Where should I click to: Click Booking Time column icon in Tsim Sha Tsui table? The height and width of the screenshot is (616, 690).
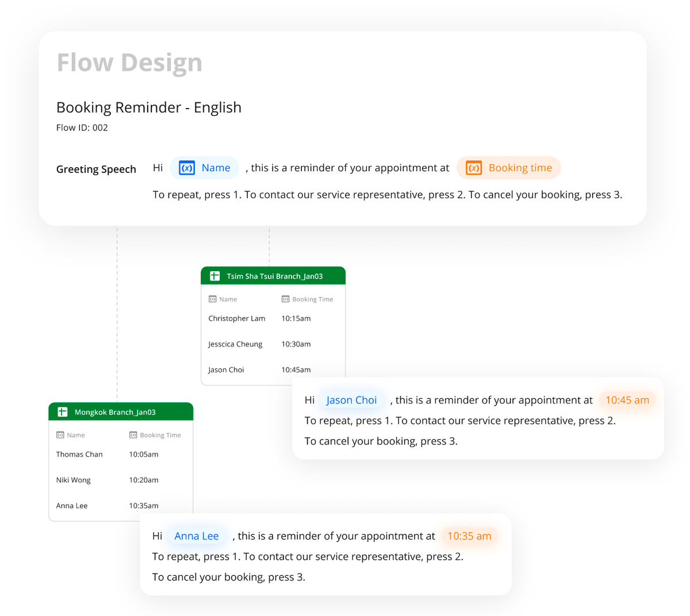[x=285, y=299]
